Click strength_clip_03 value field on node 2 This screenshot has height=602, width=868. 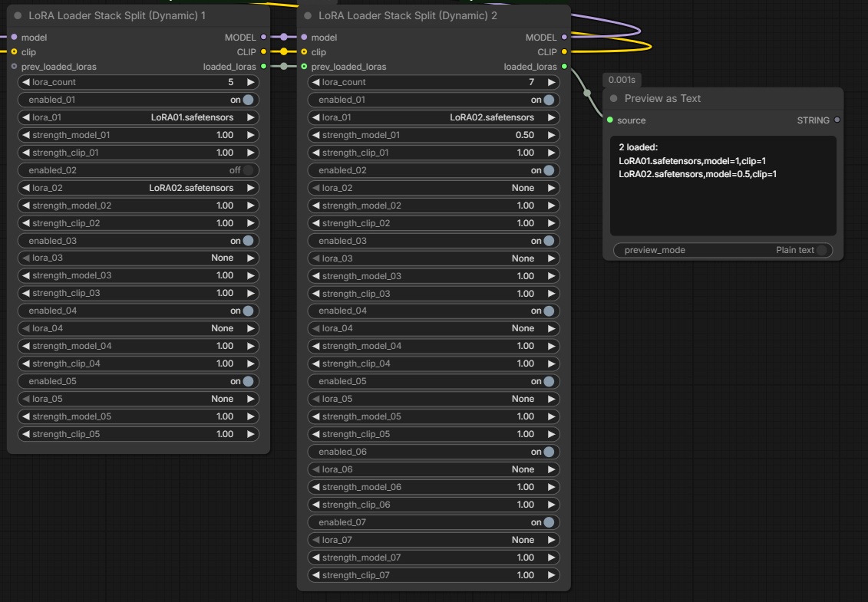tap(434, 294)
